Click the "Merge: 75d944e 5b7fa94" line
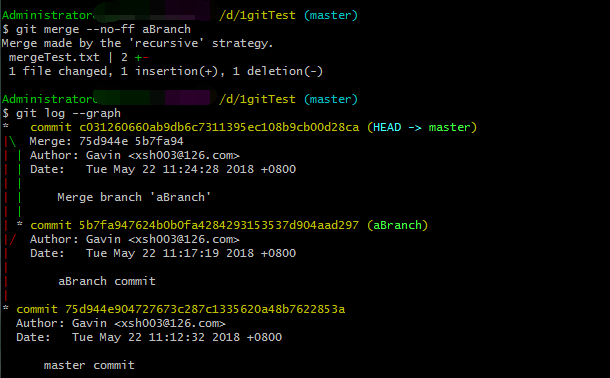The height and width of the screenshot is (378, 610). coord(107,142)
